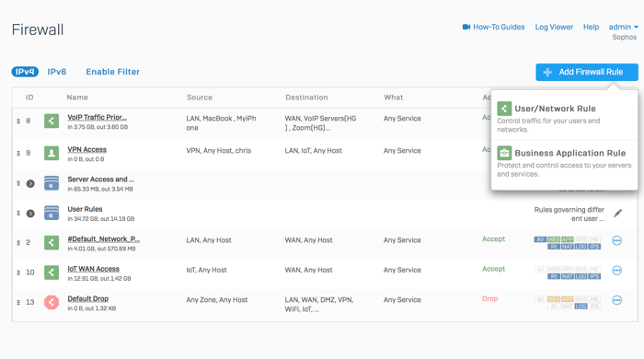Click the Business Application Rule briefcase icon

tap(504, 153)
